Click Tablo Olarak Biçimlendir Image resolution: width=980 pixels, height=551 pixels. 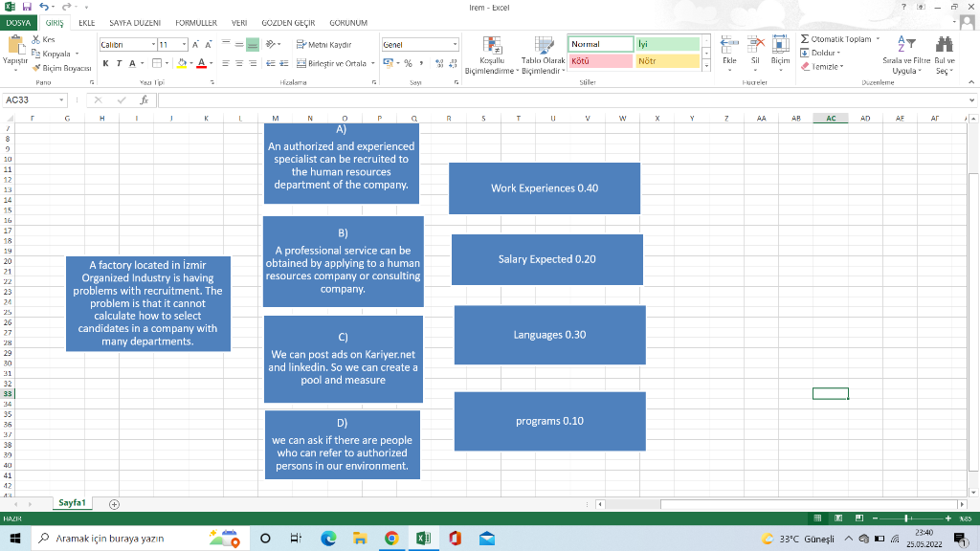point(543,55)
